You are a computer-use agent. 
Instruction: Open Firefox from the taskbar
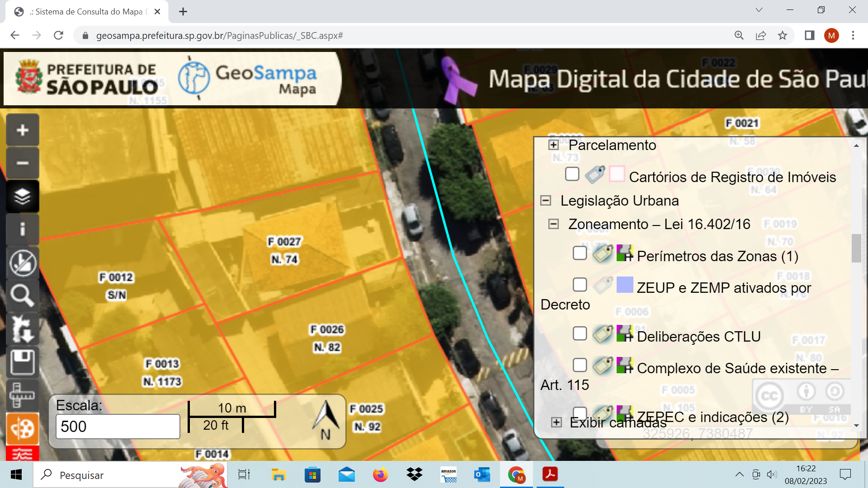tap(380, 474)
